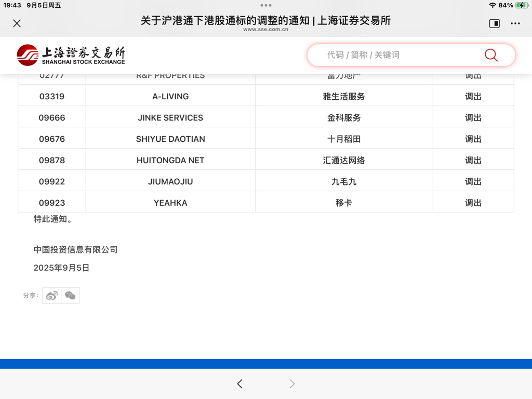Screen dimensions: 532x399
Task: Select the date 2025年9月5日
Action: coord(61,268)
